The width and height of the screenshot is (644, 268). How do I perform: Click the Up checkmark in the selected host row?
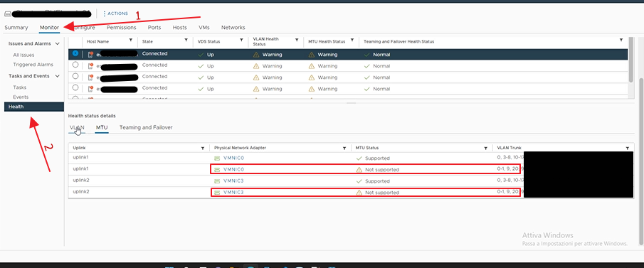[x=201, y=55]
